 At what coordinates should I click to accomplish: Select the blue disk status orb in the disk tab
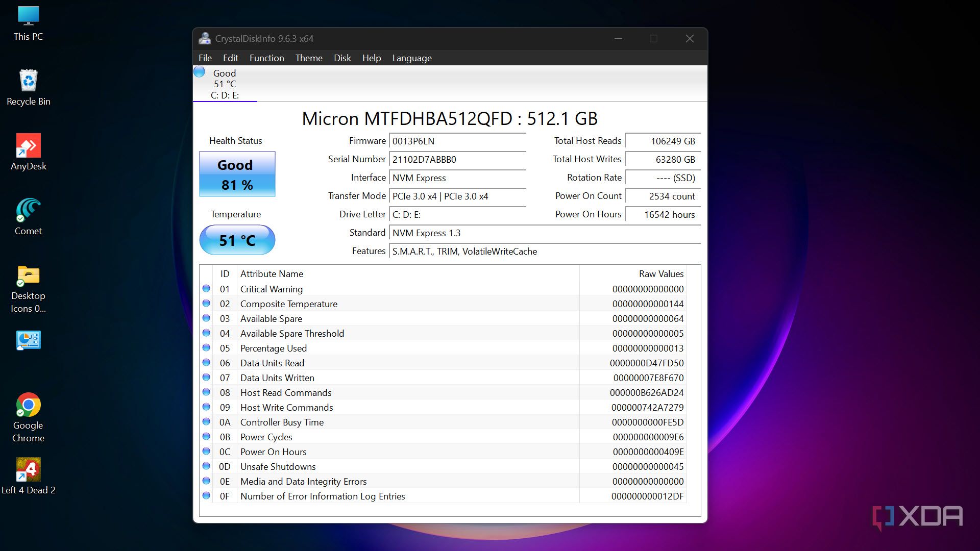click(199, 72)
